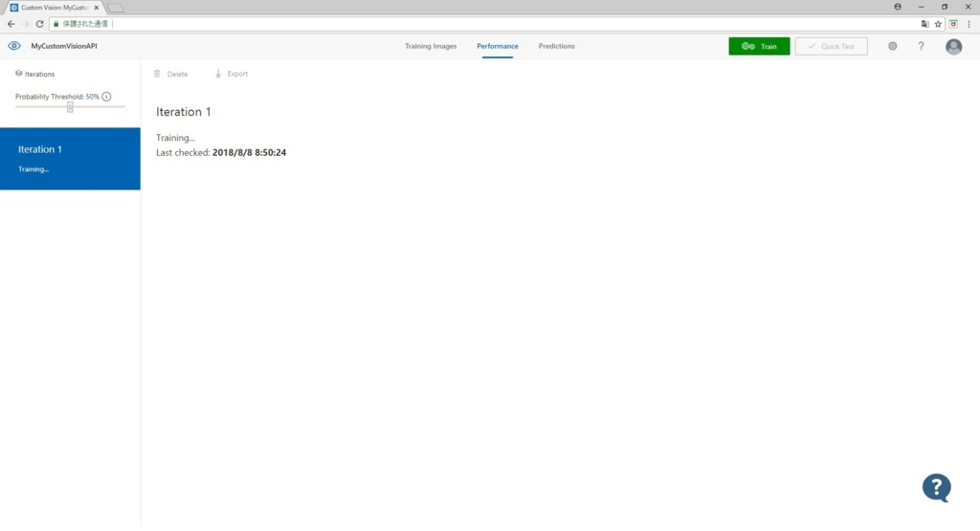Click the browser forward arrow

coord(26,24)
